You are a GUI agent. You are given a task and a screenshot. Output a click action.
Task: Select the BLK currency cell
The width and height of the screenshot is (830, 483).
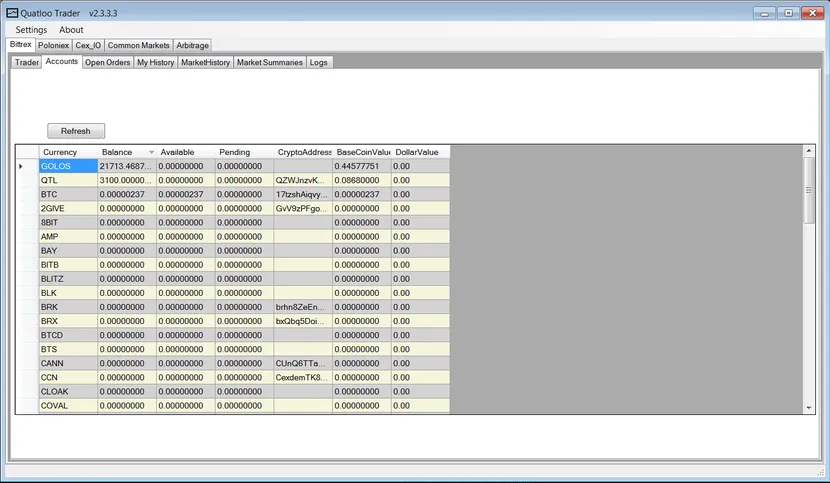click(x=68, y=293)
